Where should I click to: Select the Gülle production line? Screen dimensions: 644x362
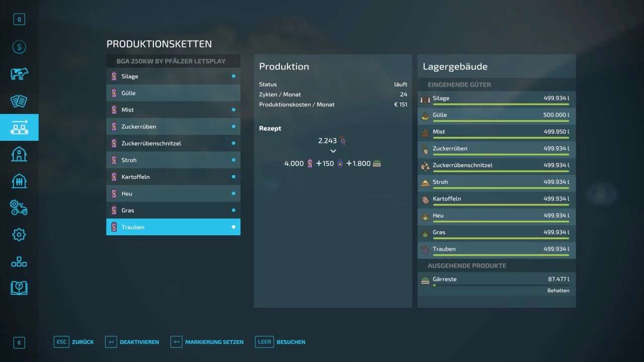[173, 93]
